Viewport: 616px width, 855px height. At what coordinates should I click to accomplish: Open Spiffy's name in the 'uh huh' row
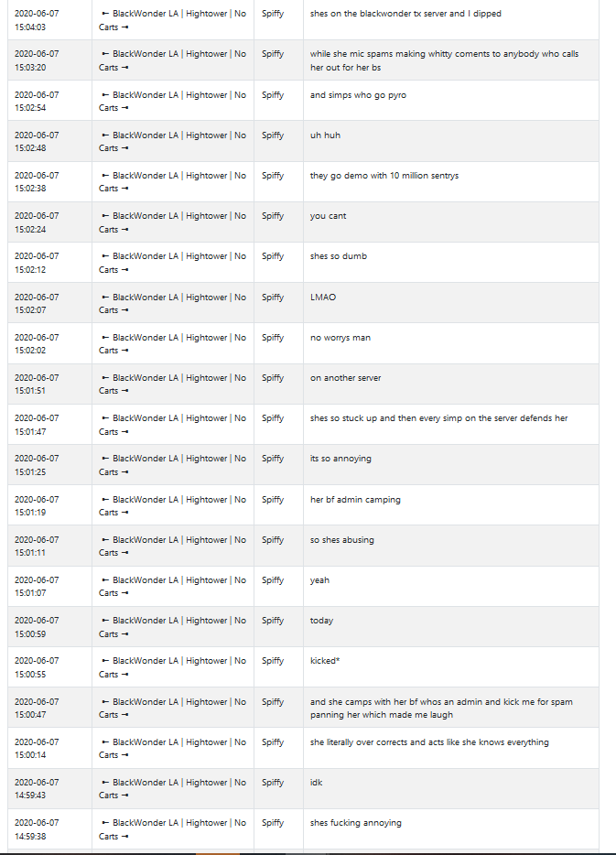point(273,135)
